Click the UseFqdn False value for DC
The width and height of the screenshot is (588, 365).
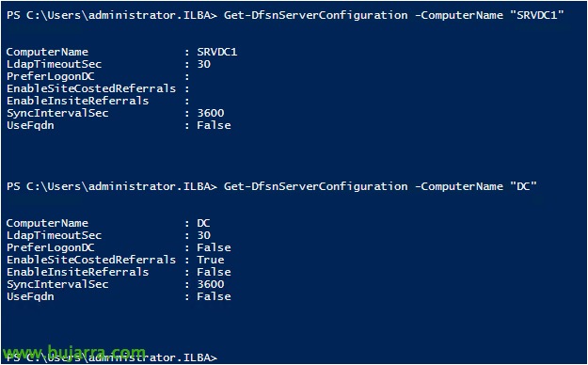[214, 296]
